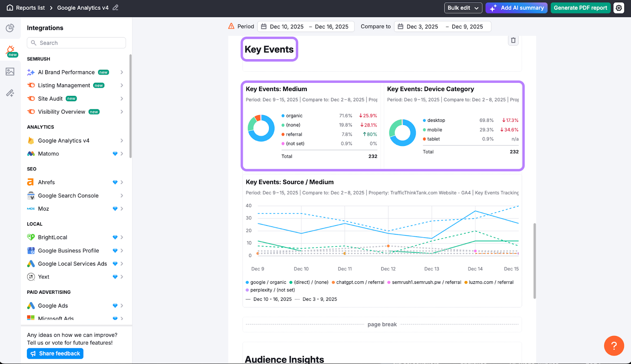631x364 pixels.
Task: Click the Add AI summary button
Action: coord(516,8)
